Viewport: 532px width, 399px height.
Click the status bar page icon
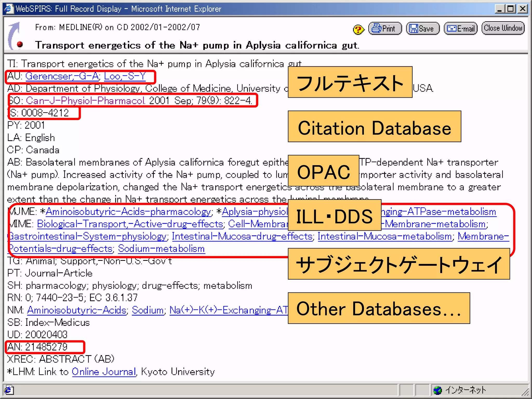tap(9, 390)
